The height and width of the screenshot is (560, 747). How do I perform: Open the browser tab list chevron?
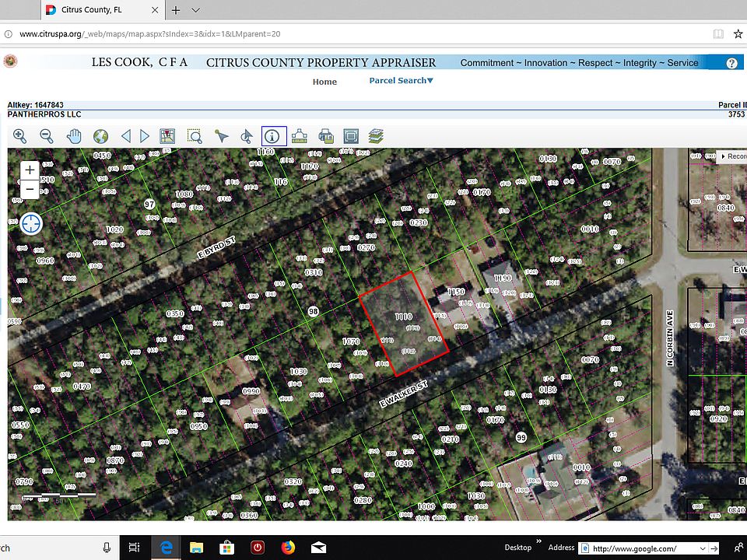tap(195, 10)
